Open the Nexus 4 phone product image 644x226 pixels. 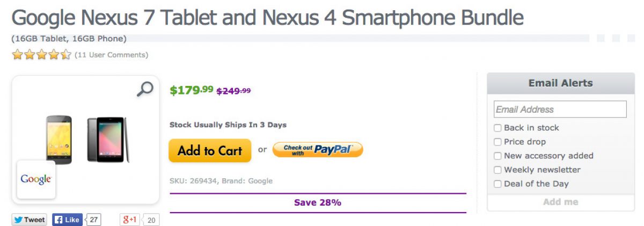coord(59,139)
